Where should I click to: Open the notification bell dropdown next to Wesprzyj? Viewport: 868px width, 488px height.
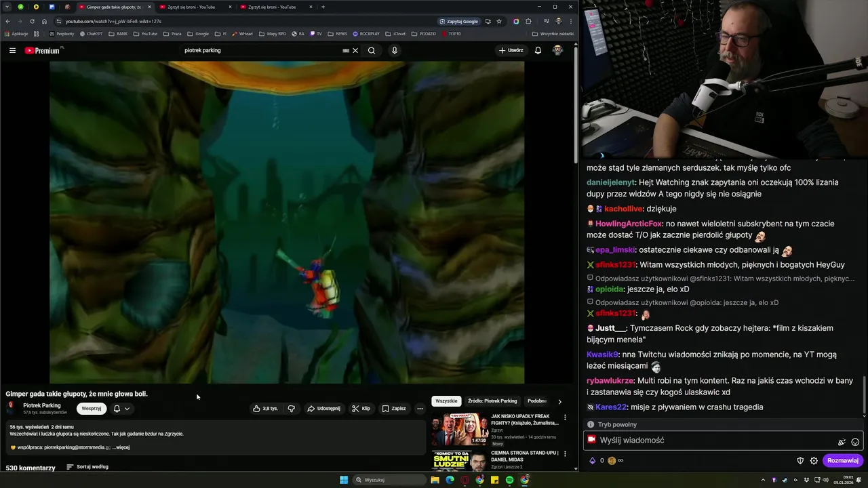tap(121, 409)
